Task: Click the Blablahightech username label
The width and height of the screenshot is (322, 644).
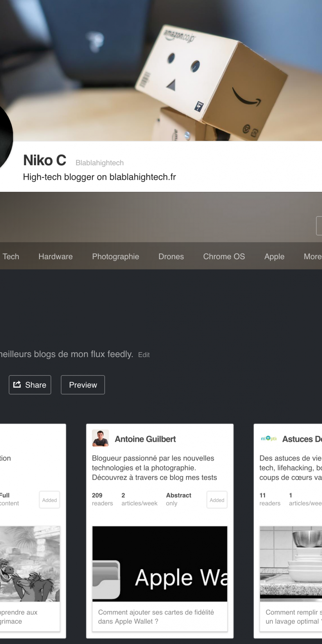Action: point(99,163)
